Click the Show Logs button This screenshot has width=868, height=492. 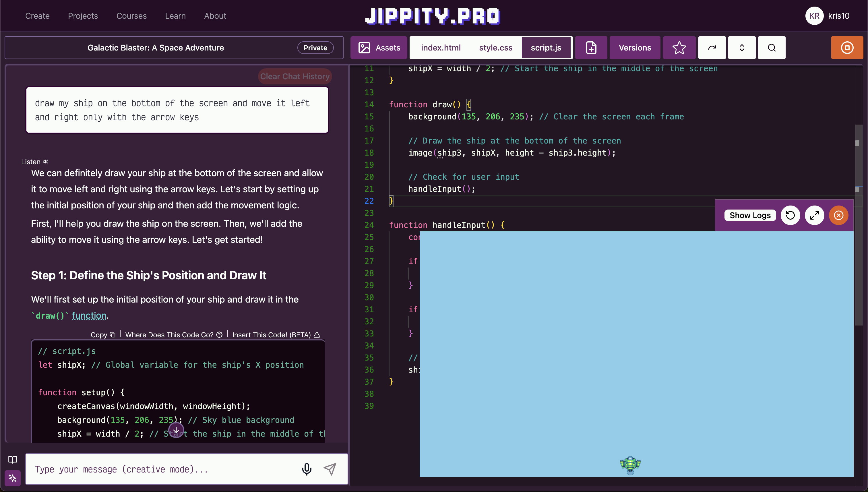pos(750,215)
